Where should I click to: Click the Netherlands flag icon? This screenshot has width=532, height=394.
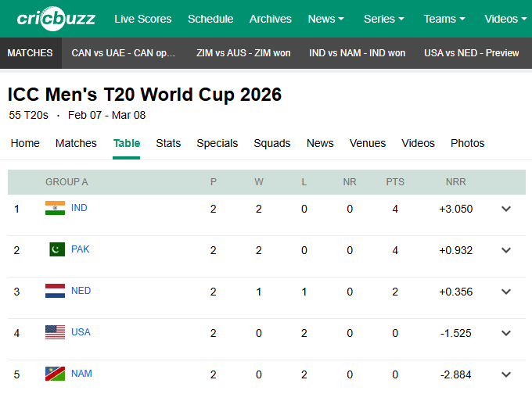coord(55,291)
